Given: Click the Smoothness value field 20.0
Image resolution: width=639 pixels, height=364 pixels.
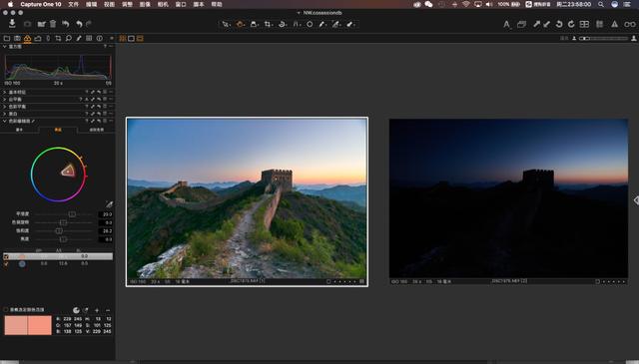Looking at the screenshot, I should pos(106,214).
